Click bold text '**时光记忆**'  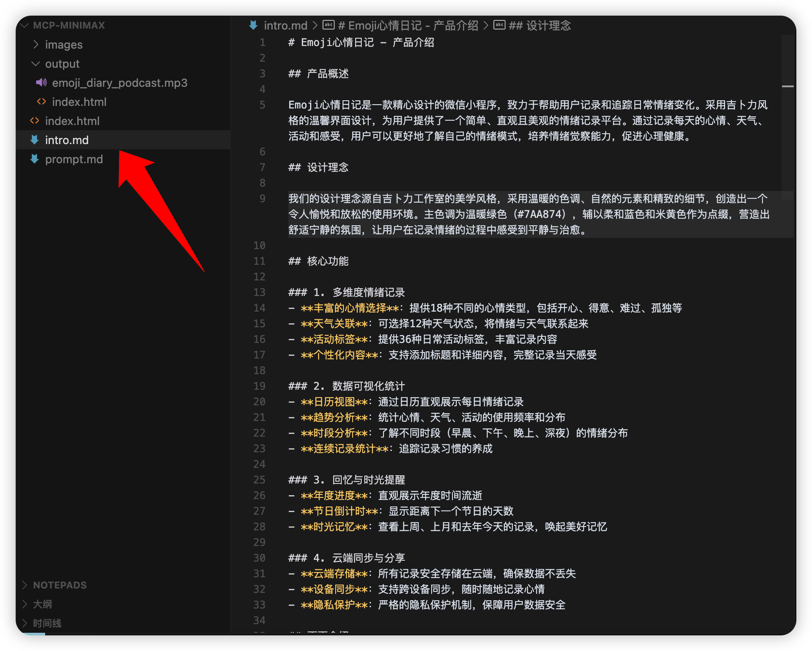pyautogui.click(x=334, y=527)
